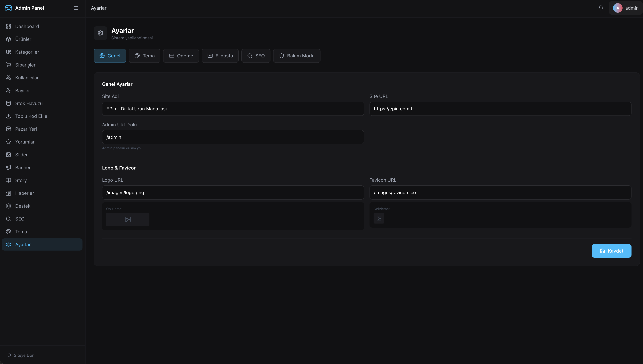Focus the Site Adi input field
The width and height of the screenshot is (643, 364).
click(x=233, y=109)
